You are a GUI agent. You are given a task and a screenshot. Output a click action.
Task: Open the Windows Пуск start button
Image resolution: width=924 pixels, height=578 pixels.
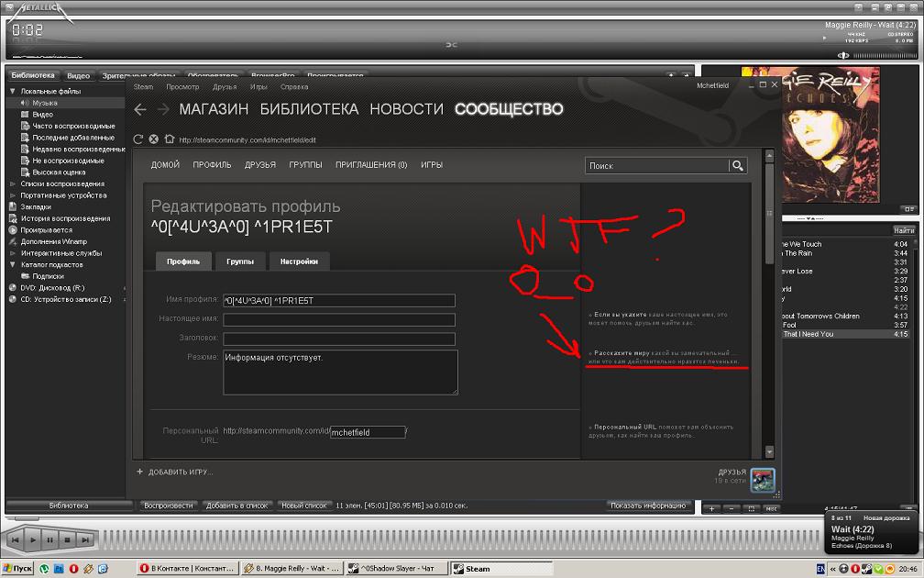[x=17, y=570]
